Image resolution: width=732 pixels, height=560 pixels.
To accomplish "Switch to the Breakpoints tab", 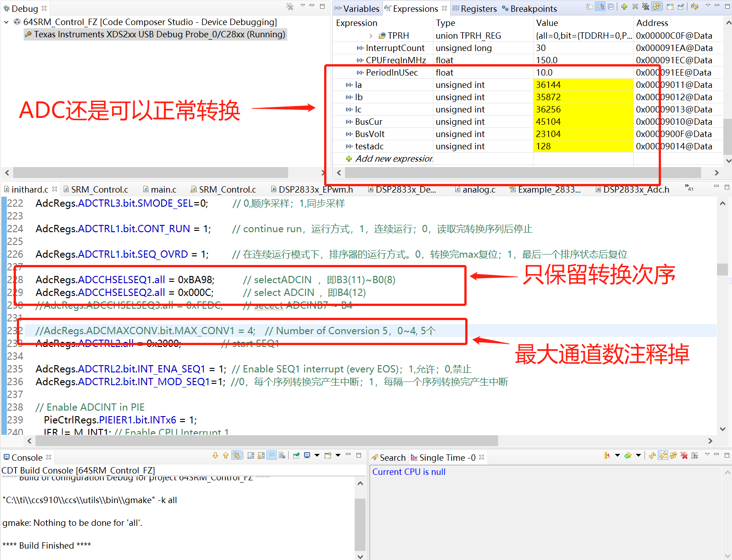I will click(x=529, y=9).
